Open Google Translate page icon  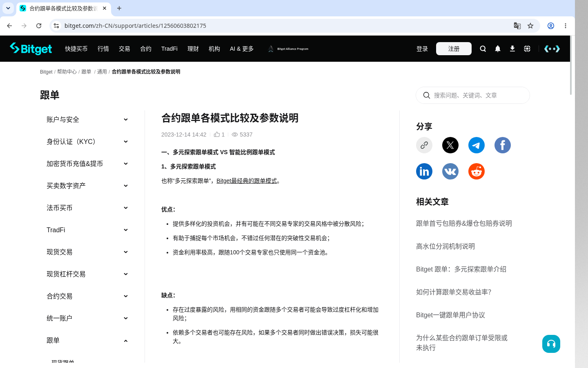517,26
